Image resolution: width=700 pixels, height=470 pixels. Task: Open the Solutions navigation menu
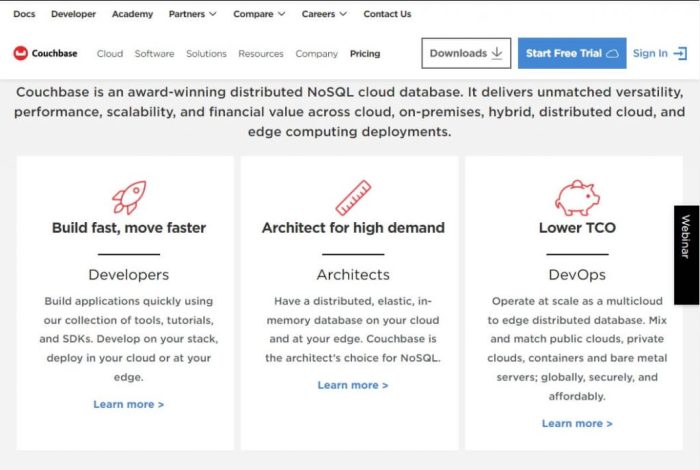tap(206, 54)
